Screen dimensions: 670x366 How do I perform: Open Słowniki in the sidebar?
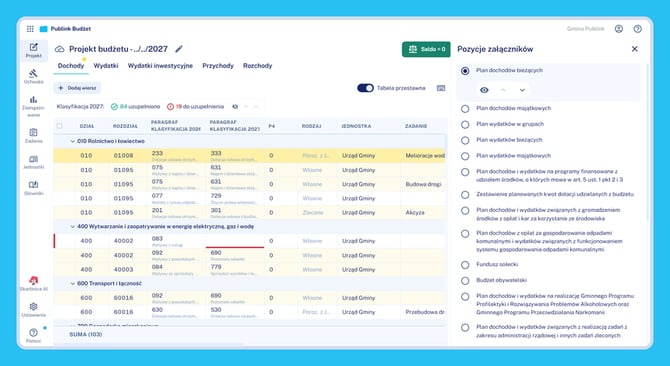click(x=33, y=188)
